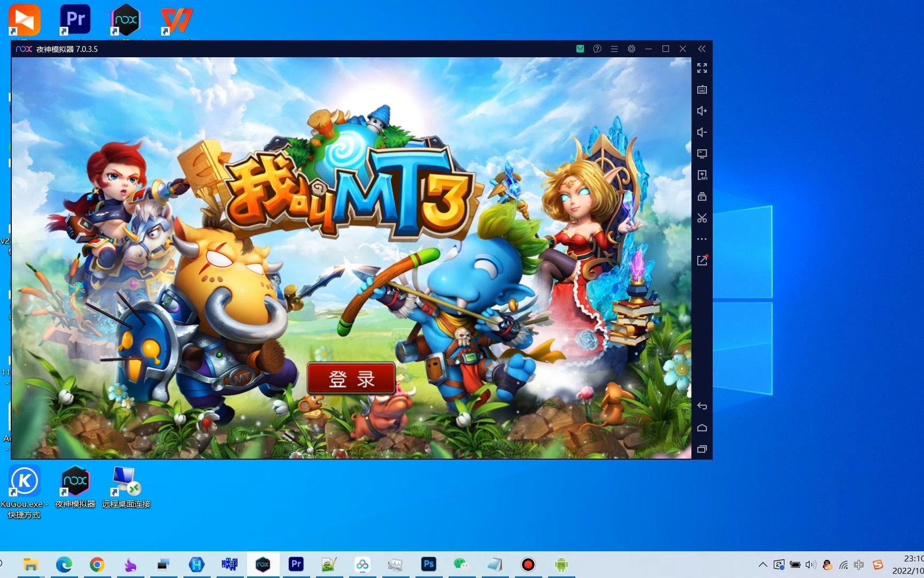
Task: Select the 夜神模拟器 desktop shortcut
Action: tap(75, 486)
